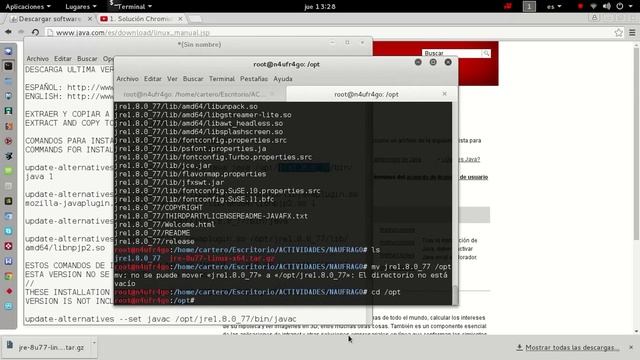Viewport: 640px width, 360px height.
Task: Click the blue W icon in the left dock
Action: click(9, 261)
